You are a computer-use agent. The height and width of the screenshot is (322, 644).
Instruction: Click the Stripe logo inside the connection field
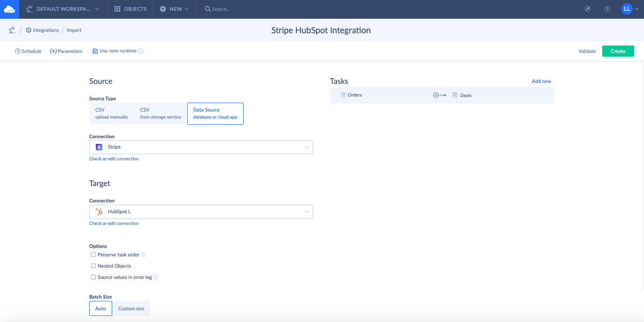click(99, 147)
